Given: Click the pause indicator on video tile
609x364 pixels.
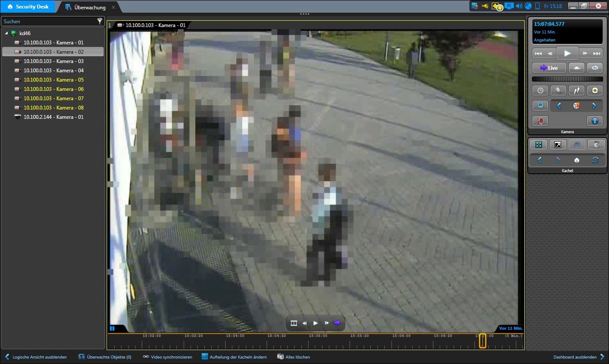Looking at the screenshot, I should click(112, 328).
